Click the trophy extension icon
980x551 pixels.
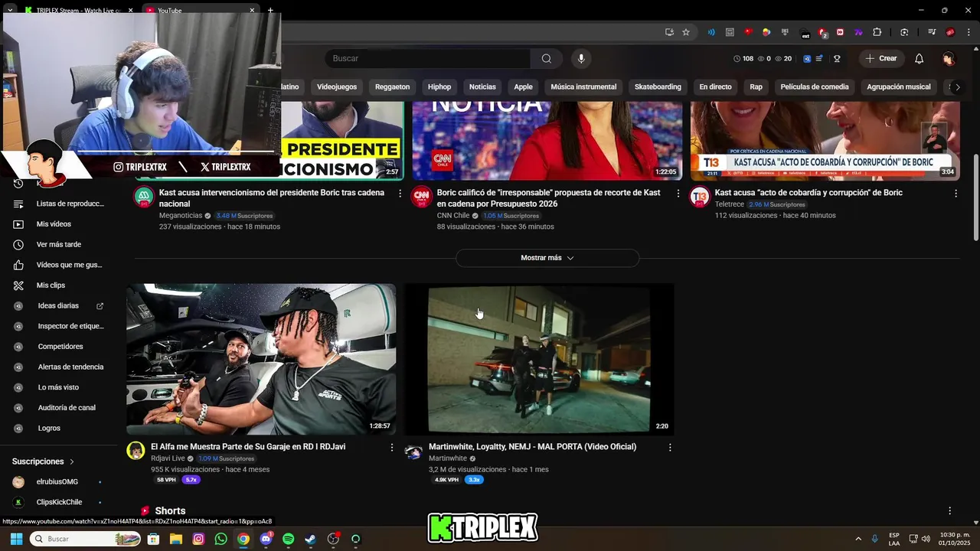tap(837, 59)
